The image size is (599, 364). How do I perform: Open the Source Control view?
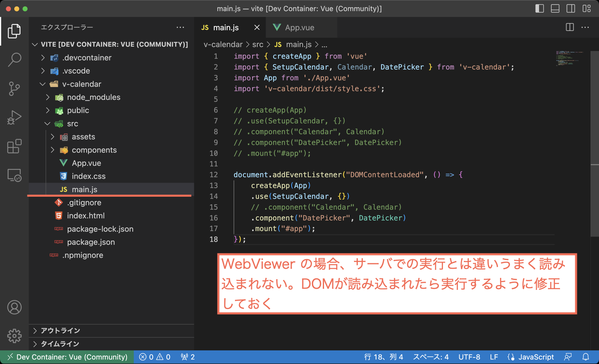14,89
